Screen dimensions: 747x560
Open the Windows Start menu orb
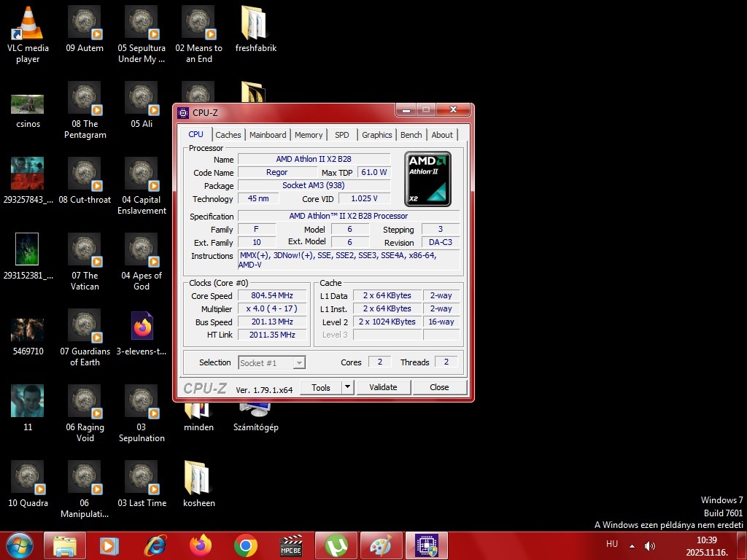click(20, 545)
